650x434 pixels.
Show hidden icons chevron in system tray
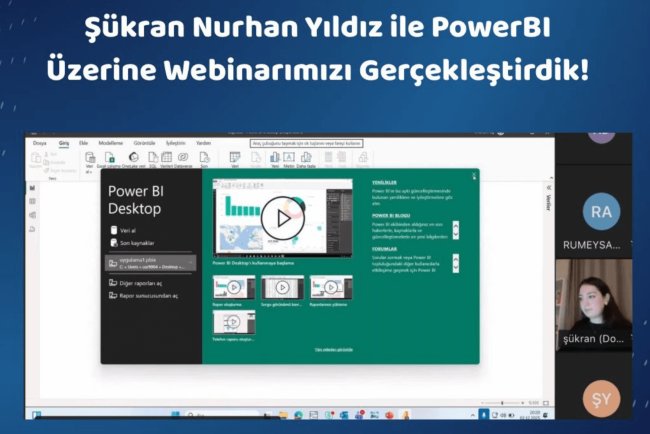473,415
